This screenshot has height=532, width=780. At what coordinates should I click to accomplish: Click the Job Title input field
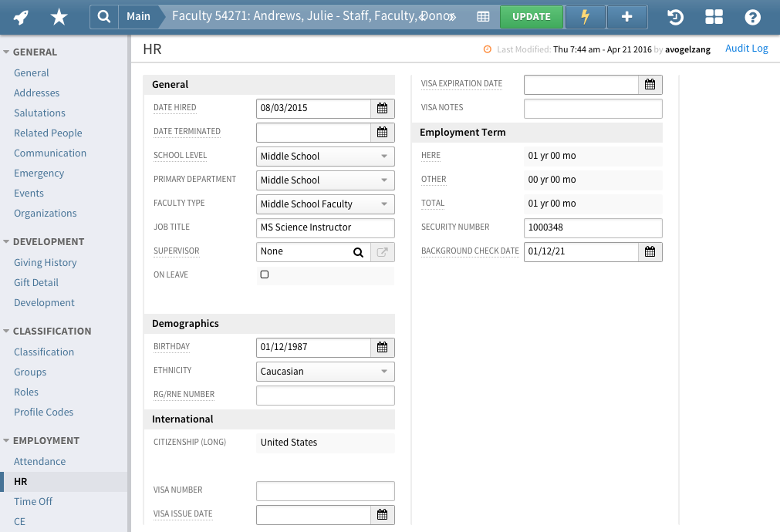325,227
